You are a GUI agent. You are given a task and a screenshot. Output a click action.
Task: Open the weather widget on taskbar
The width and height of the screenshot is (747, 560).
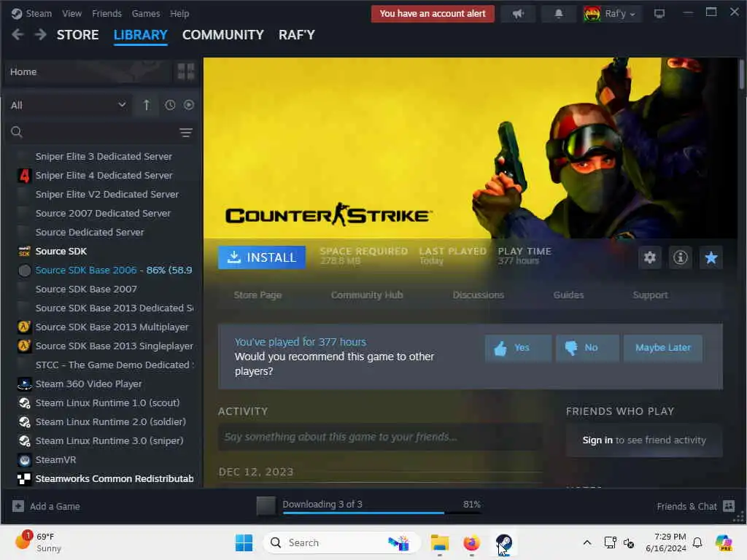pyautogui.click(x=39, y=542)
